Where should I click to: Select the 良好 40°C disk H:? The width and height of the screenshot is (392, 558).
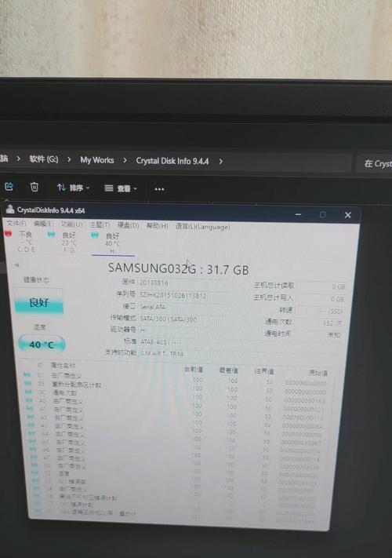[107, 243]
